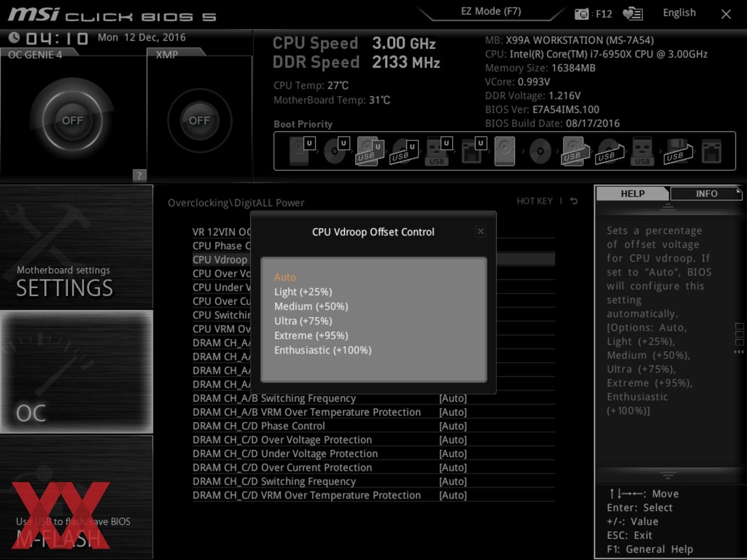Screen dimensions: 747x560
Task: Select the UEFI USB hard disk boot icon
Action: point(370,151)
